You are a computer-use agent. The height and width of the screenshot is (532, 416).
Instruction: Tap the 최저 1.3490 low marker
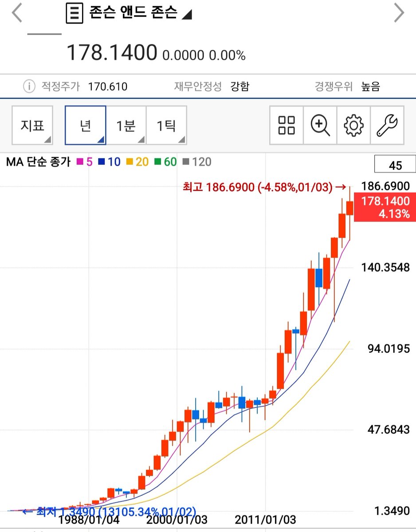109,511
